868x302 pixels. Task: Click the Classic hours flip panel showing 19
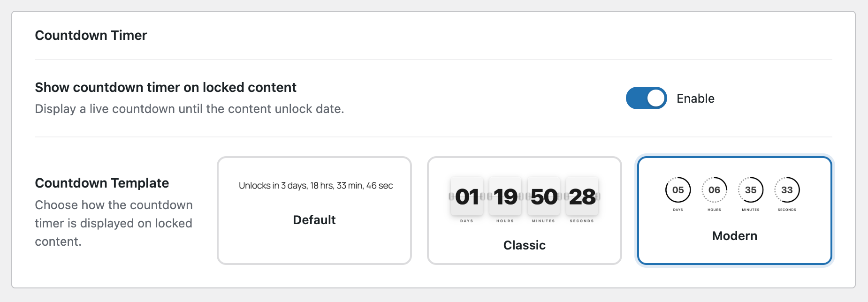pos(504,197)
